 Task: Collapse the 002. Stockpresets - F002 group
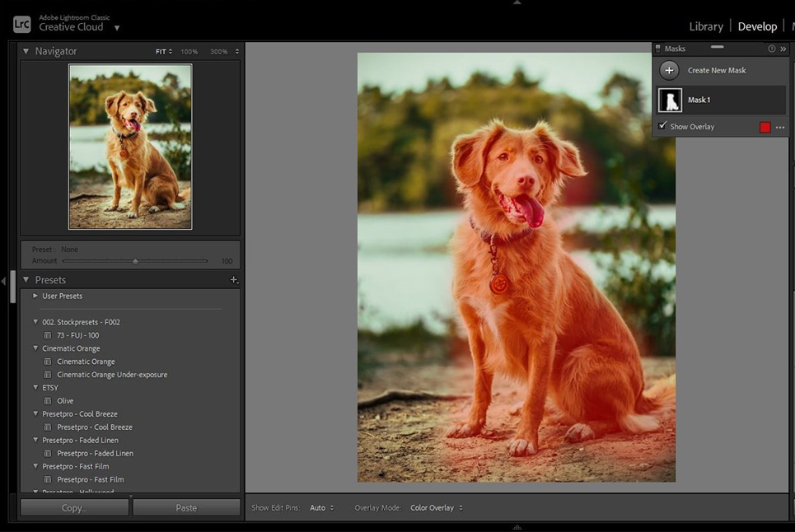(35, 322)
